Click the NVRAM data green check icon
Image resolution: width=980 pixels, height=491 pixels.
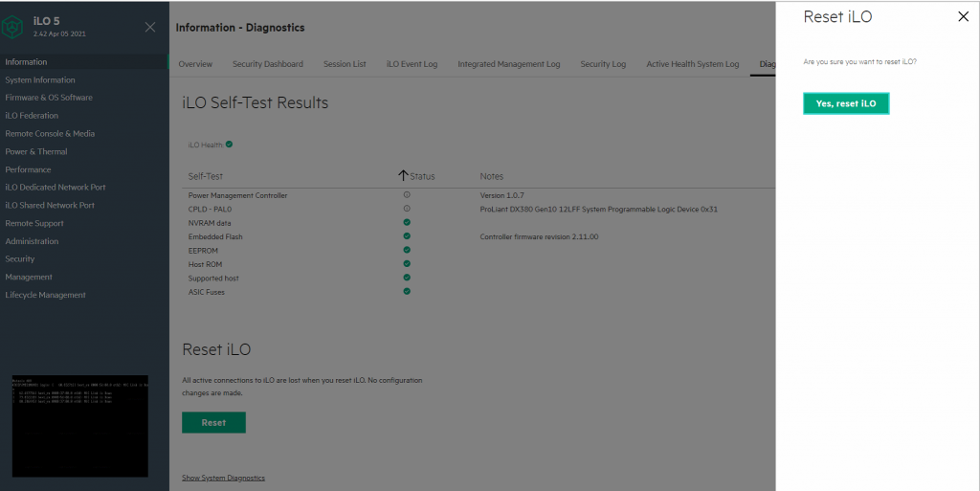407,222
